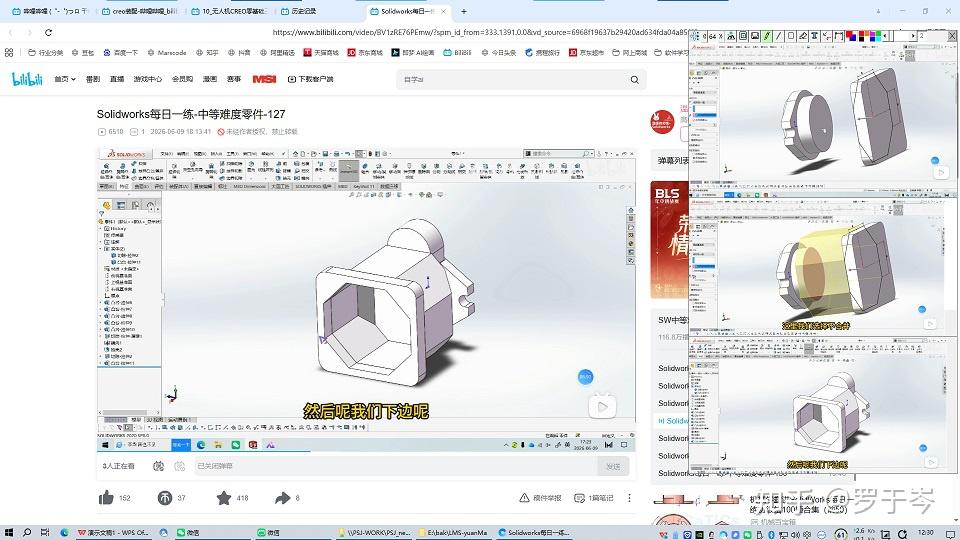This screenshot has height=540, width=960.
Task: Share the video via the arrow icon
Action: click(x=282, y=498)
